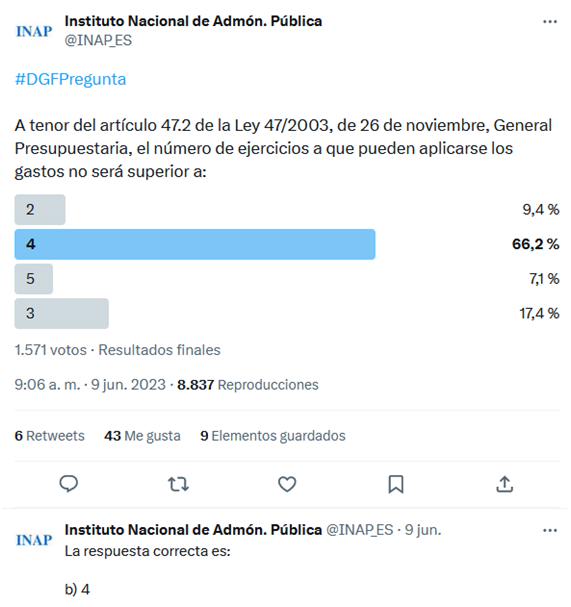Image resolution: width=571 pixels, height=607 pixels.
Task: Click the INAP avatar on main tweet
Action: click(x=34, y=31)
